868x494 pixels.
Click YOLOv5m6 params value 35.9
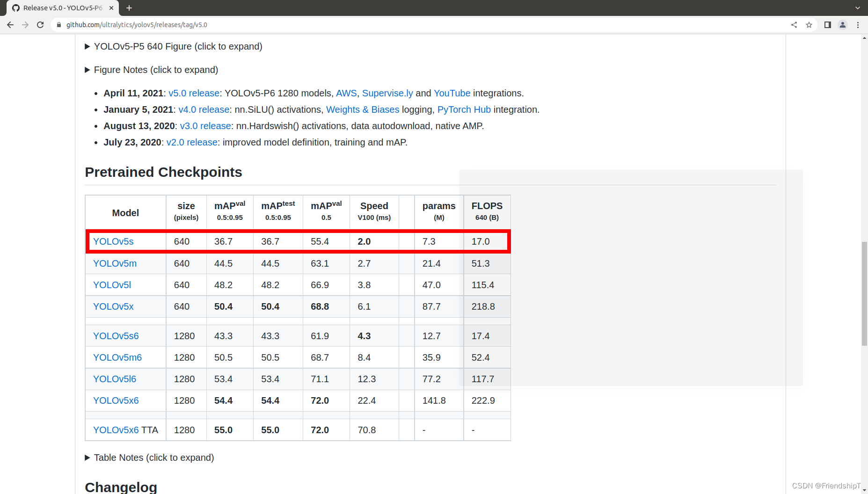(431, 357)
